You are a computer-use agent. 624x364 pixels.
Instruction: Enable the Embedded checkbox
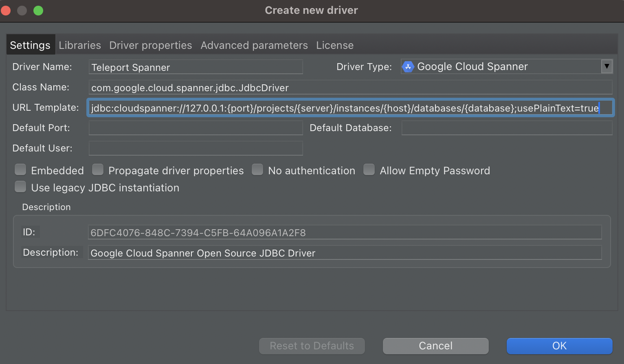[20, 169]
